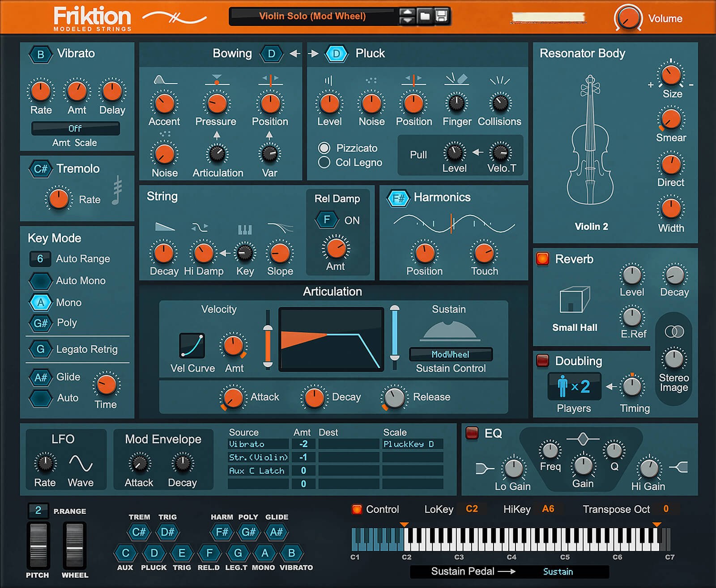Open the Sustain Pedal assignment dropdown
The height and width of the screenshot is (588, 716).
click(x=558, y=571)
